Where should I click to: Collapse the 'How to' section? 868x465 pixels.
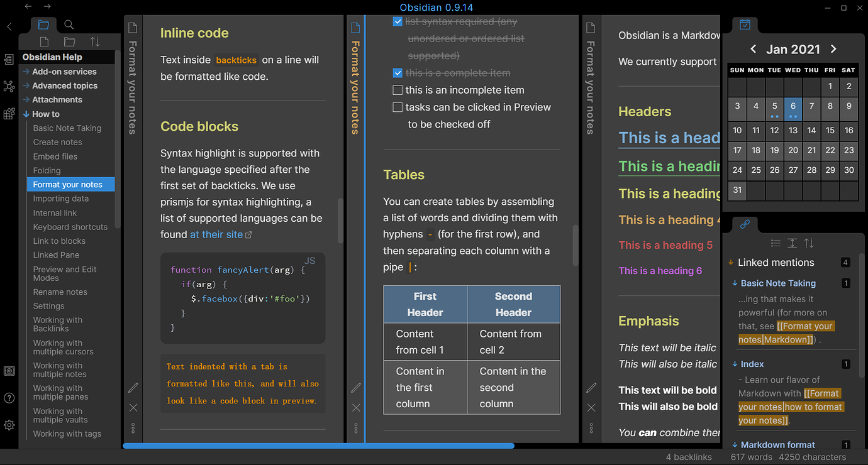pyautogui.click(x=28, y=114)
